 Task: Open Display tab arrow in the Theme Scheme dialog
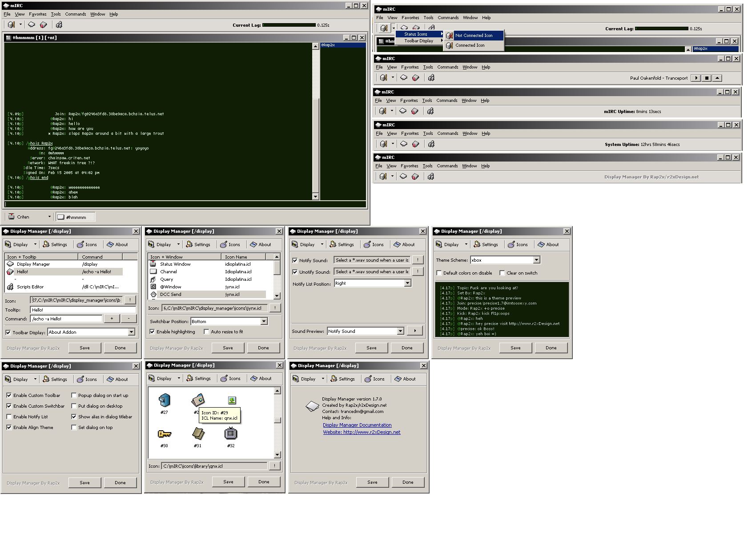coord(466,244)
